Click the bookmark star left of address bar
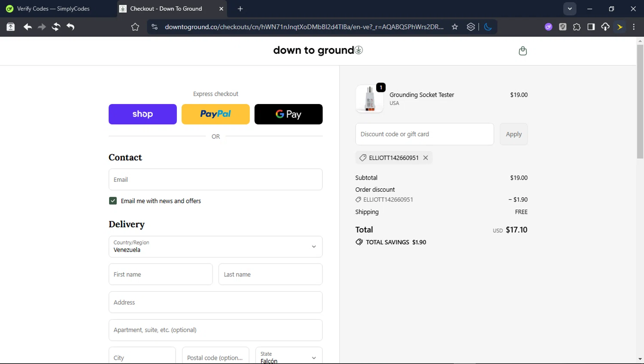 point(135,27)
